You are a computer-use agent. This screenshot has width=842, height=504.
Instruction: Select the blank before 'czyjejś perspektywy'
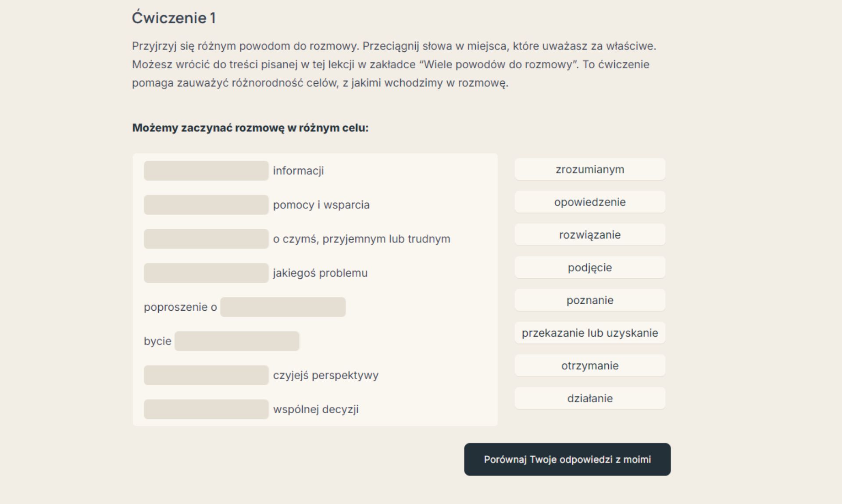point(206,375)
